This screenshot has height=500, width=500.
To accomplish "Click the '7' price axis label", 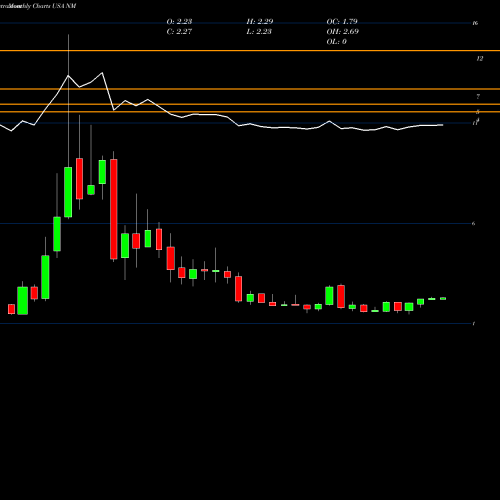I will 478,97.
